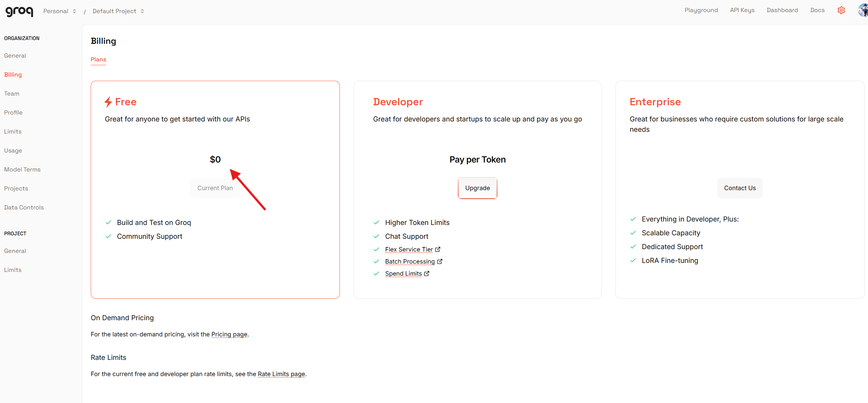
Task: Click external link icon beside Batch Processing
Action: [x=440, y=262]
